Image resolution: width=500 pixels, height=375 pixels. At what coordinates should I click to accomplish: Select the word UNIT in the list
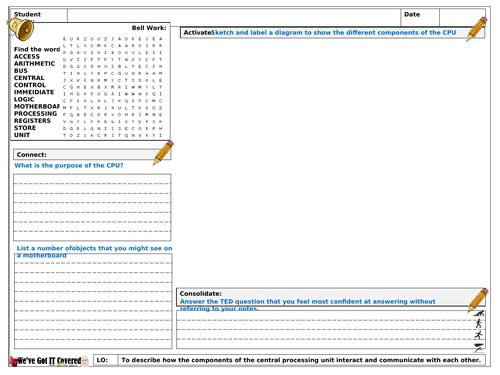point(22,135)
